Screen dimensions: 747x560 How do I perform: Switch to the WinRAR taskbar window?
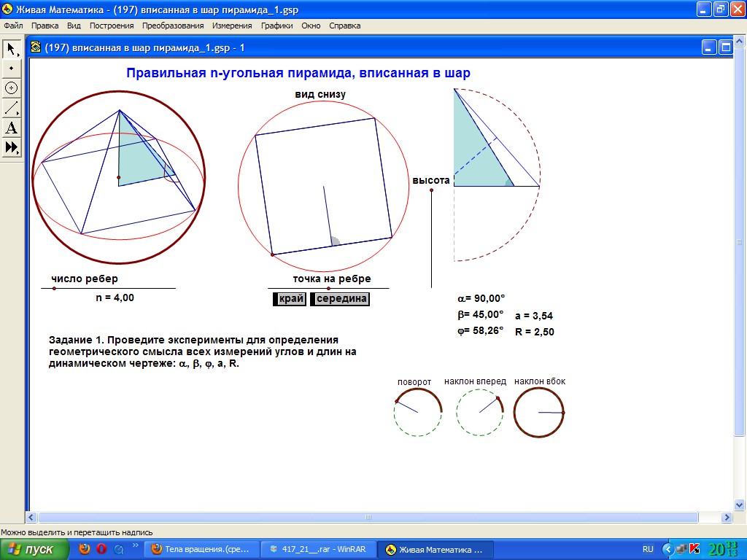point(320,549)
